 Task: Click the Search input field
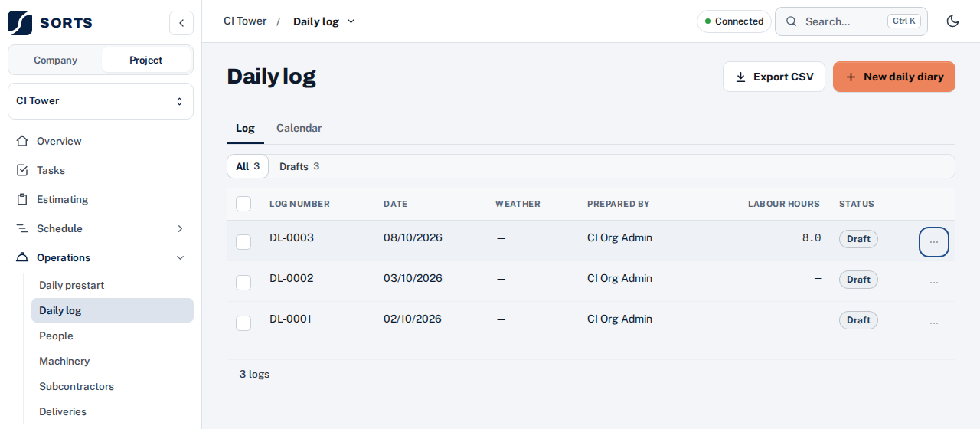[851, 21]
